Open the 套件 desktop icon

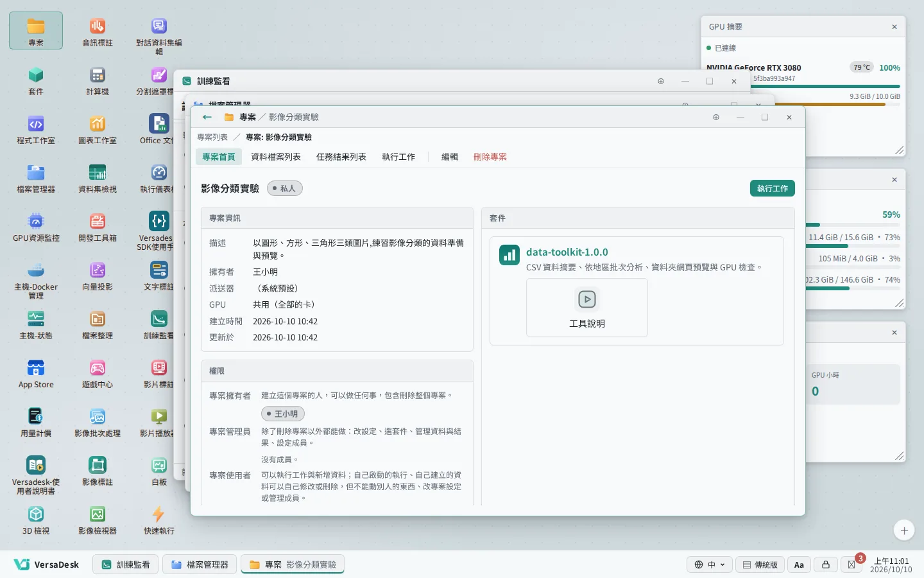36,80
